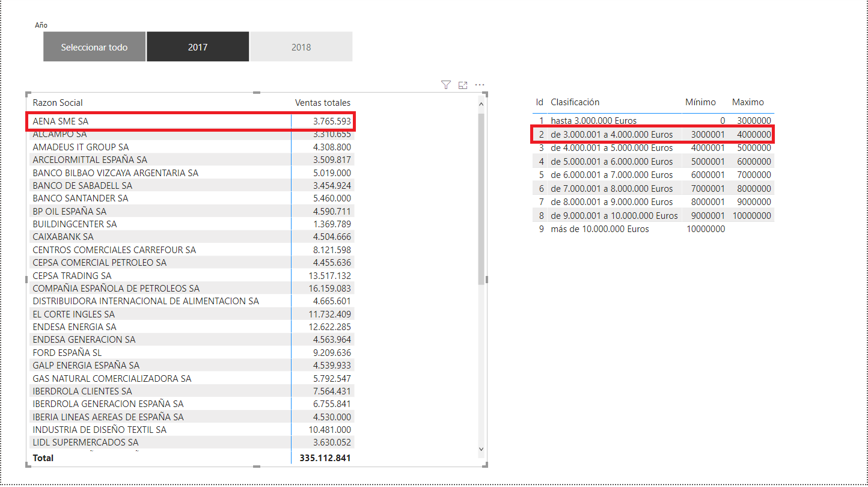The height and width of the screenshot is (487, 868).
Task: Click the Maximo column header
Action: pos(748,102)
